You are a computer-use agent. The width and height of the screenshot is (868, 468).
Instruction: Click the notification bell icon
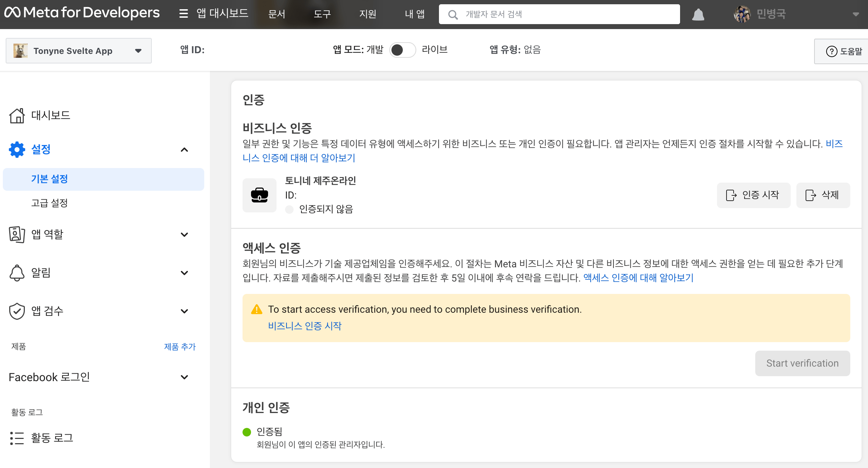(698, 15)
